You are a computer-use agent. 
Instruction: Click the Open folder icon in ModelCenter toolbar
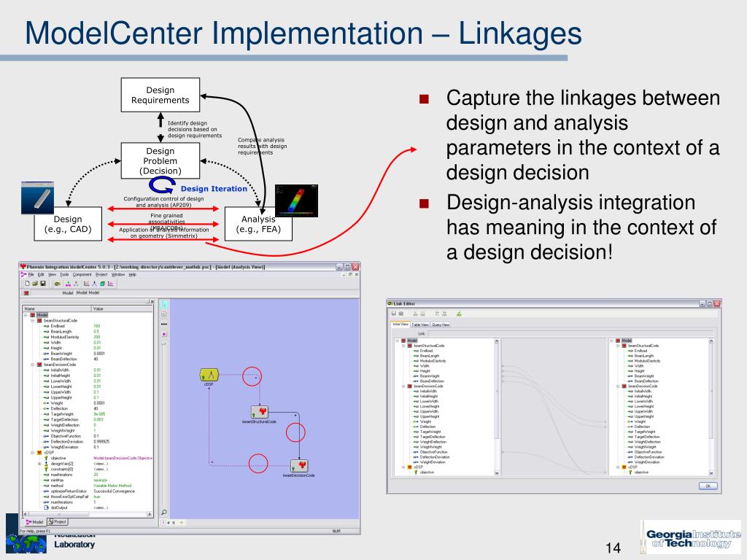tap(35, 284)
